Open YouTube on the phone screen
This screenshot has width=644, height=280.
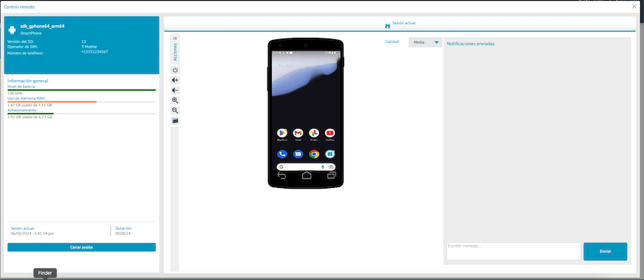[330, 133]
